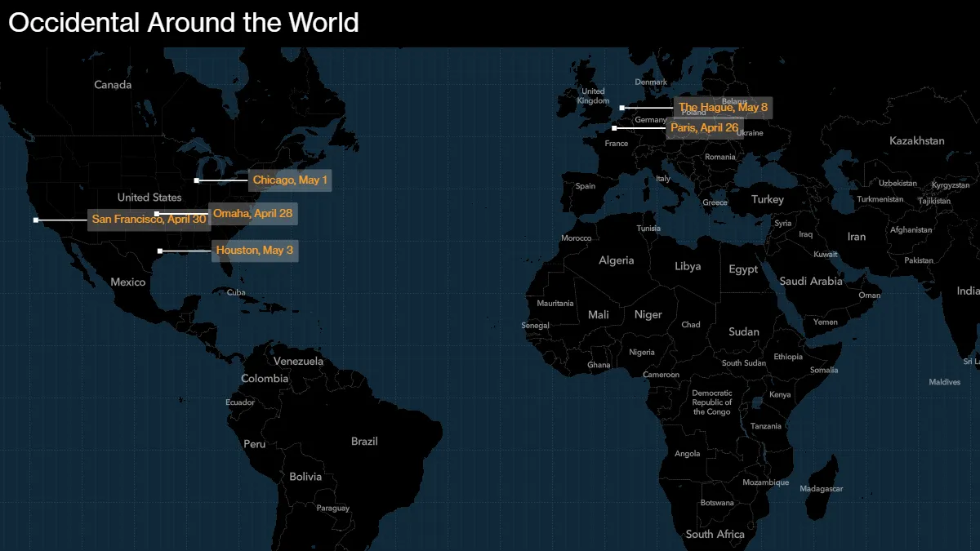
Task: Click the Algeria map label
Action: click(x=617, y=261)
